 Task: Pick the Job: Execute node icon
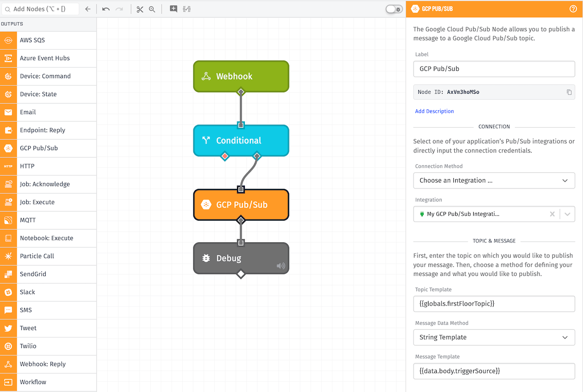(8, 202)
